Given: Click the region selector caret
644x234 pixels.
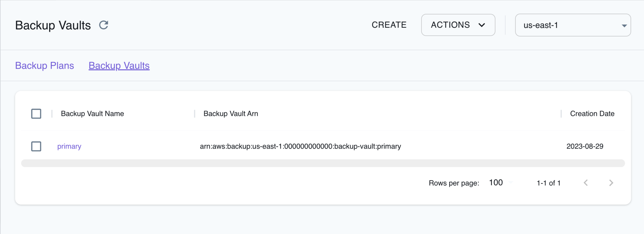Looking at the screenshot, I should click(624, 25).
